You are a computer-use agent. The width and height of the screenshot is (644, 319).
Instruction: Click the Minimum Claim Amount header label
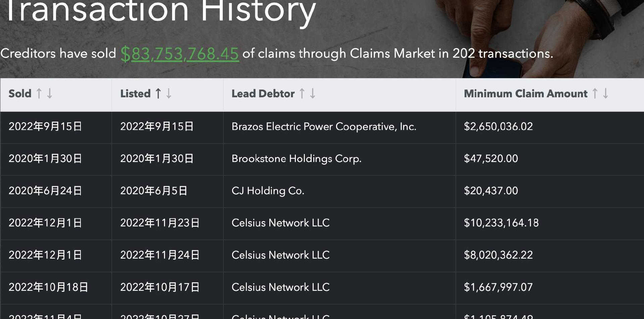coord(526,94)
